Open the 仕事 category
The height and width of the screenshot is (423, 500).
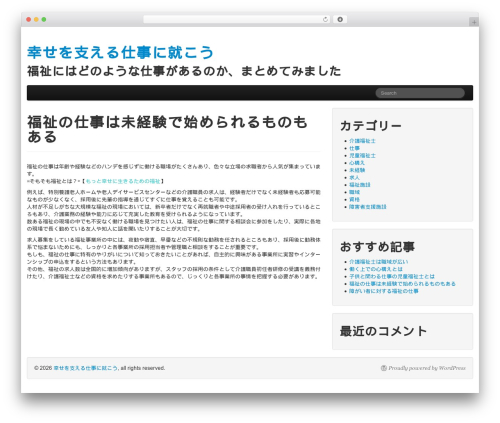354,148
